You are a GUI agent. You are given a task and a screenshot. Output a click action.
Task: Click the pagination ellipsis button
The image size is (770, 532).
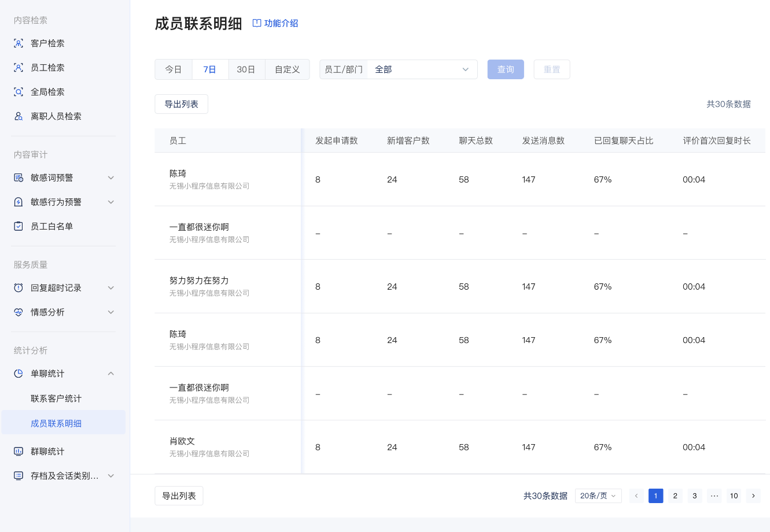tap(714, 496)
